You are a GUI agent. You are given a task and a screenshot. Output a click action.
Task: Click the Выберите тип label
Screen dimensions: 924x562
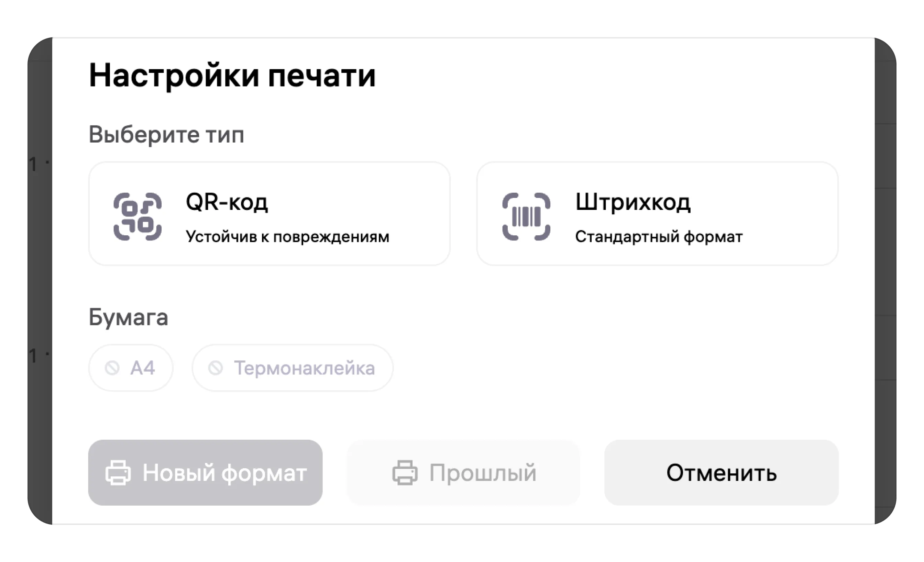click(x=166, y=135)
